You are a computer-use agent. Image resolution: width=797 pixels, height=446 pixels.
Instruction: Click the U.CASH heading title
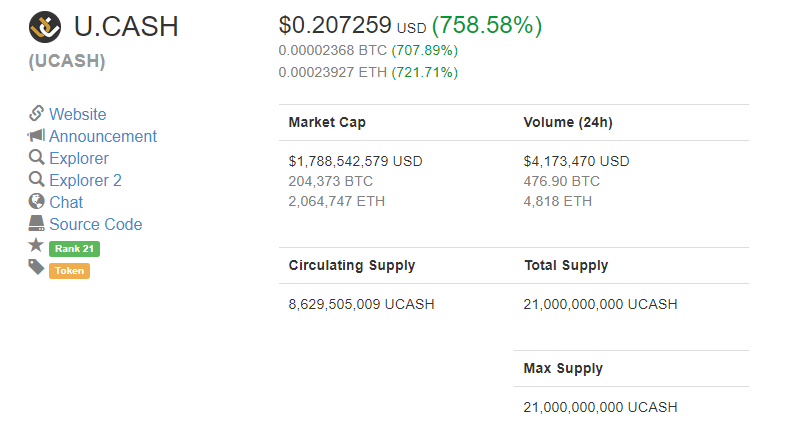(x=126, y=27)
